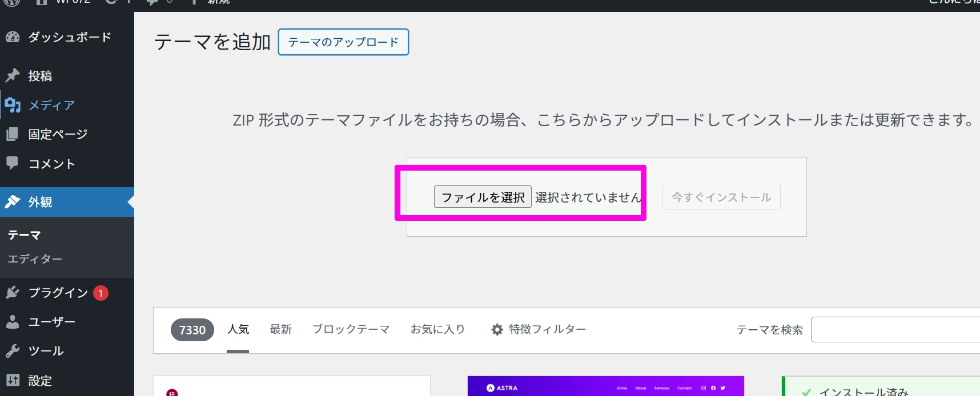Screen dimensions: 980x396
Task: Select the ブロックテーマ tab
Action: (x=351, y=329)
